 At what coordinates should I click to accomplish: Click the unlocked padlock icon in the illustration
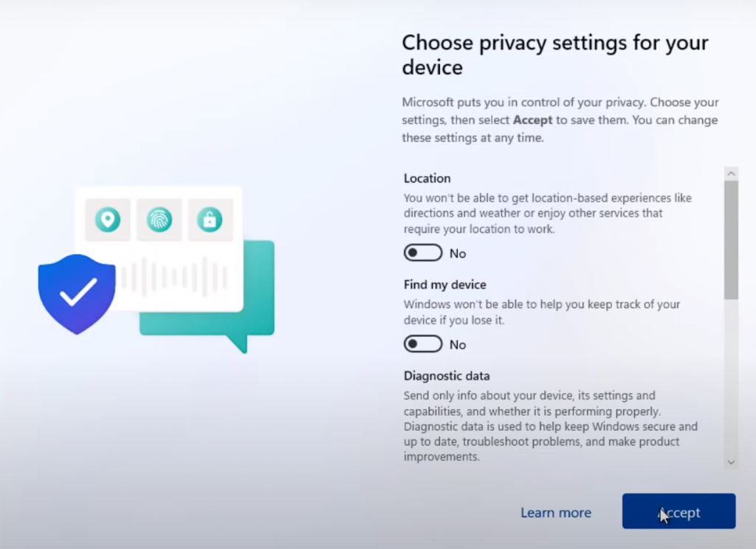pos(210,219)
